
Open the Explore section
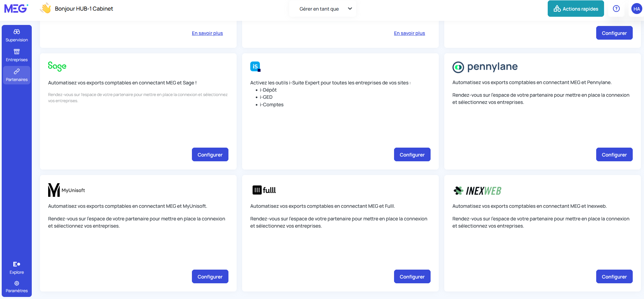point(17,268)
